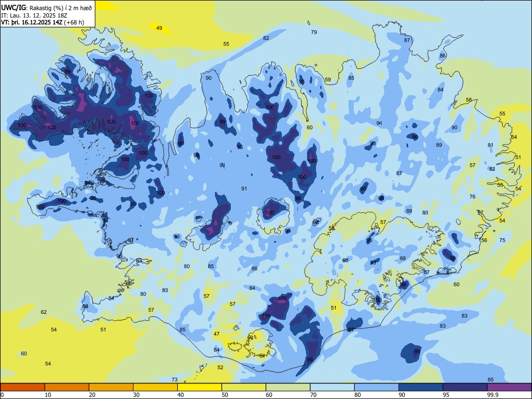Image resolution: width=532 pixels, height=399 pixels.
Task: Click the '62' humidity value over the ocean
Action: click(x=44, y=312)
